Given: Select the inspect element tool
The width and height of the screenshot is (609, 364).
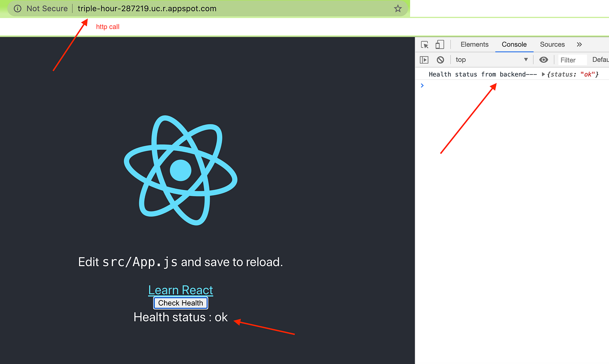Looking at the screenshot, I should pos(424,44).
